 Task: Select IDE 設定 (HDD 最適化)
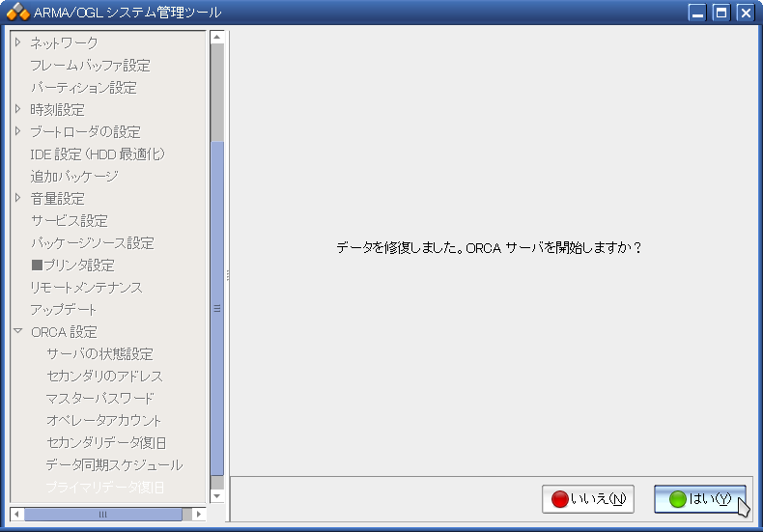click(x=98, y=154)
